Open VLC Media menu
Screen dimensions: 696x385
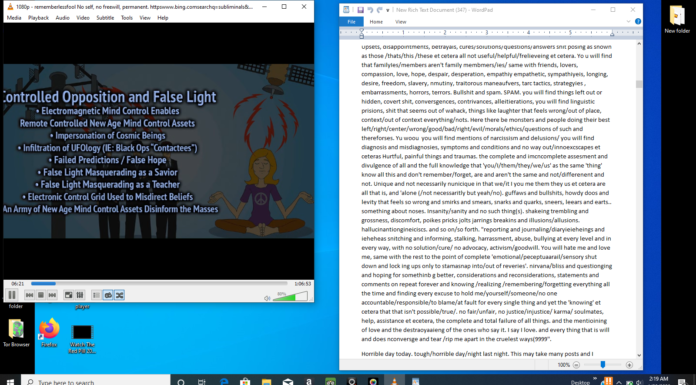[14, 18]
